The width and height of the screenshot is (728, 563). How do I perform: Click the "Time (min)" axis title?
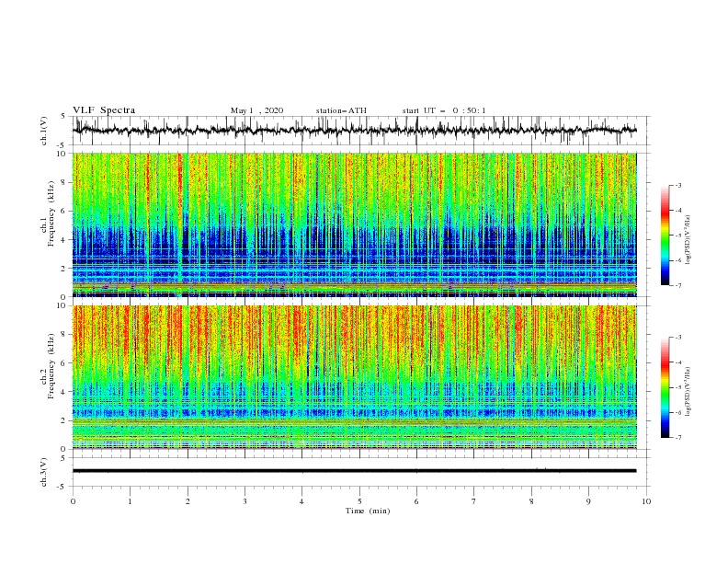click(368, 511)
